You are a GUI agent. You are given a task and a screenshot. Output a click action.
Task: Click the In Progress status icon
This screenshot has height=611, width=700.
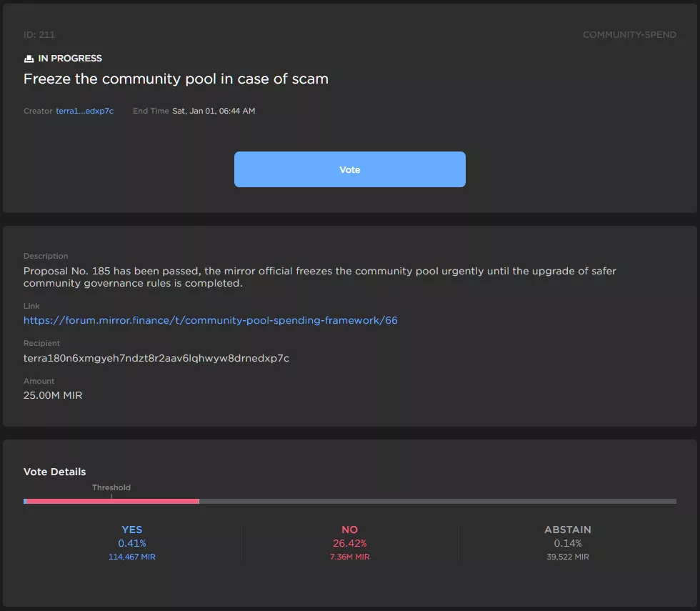[x=29, y=59]
